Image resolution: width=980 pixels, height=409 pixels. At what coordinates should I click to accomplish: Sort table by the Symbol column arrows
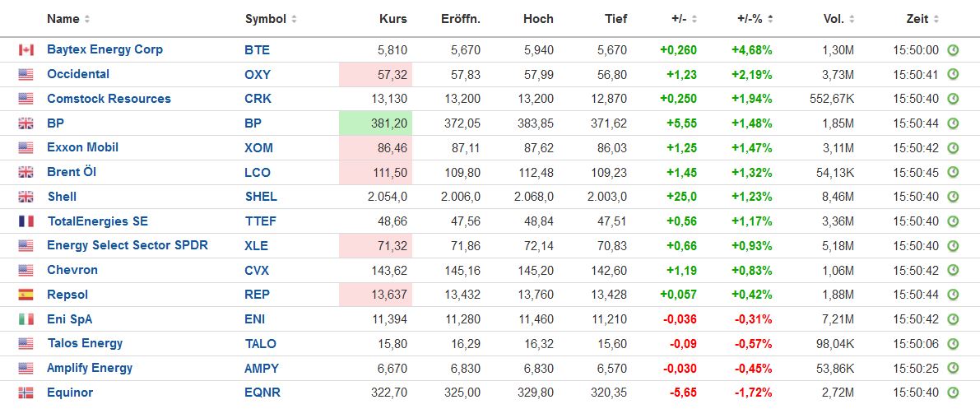pyautogui.click(x=295, y=19)
